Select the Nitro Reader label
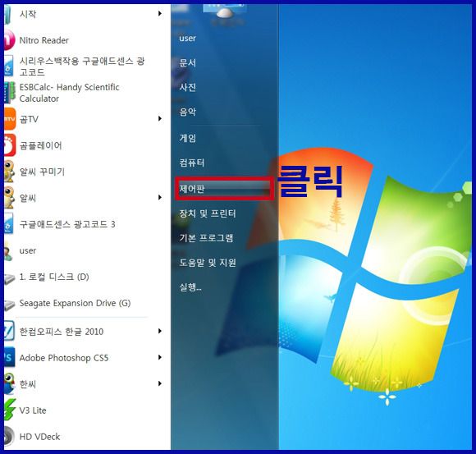 coord(44,40)
